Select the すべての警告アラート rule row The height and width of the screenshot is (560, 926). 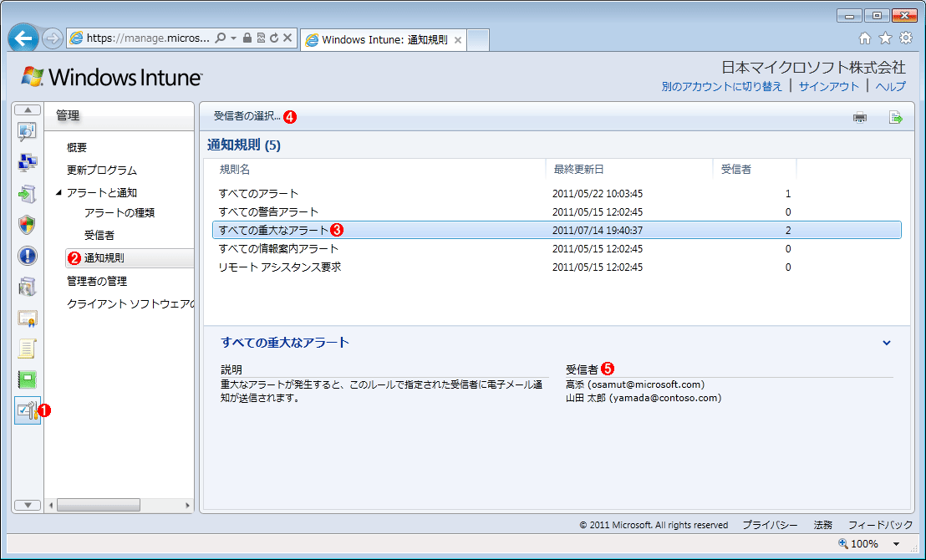coord(557,212)
